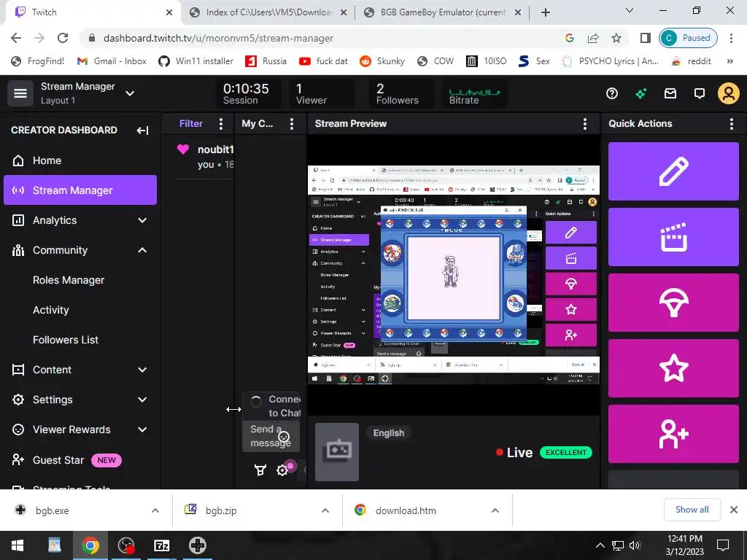
Task: Click the add person quick action tile
Action: [x=673, y=434]
